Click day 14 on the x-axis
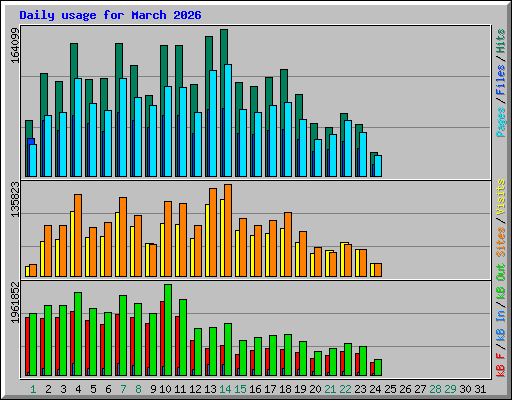Viewport: 512px width, 400px height. tap(225, 389)
